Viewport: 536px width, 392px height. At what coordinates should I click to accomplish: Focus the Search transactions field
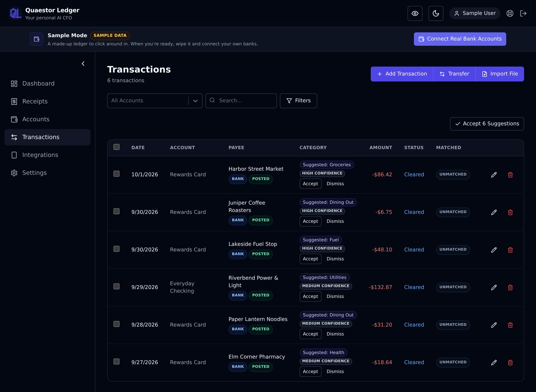(241, 101)
